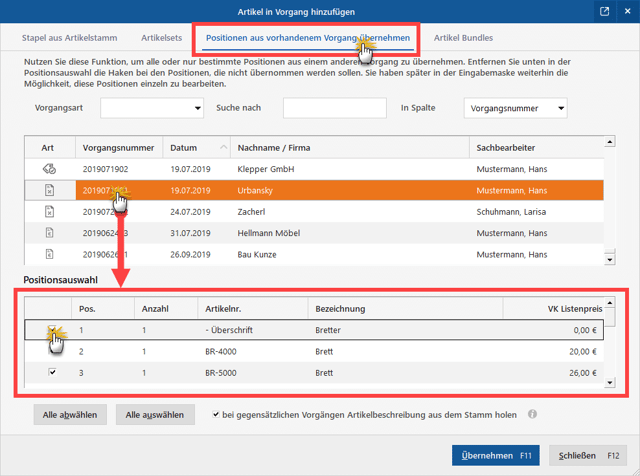Click the pop-out window icon in title bar
This screenshot has width=640, height=476.
pos(605,12)
